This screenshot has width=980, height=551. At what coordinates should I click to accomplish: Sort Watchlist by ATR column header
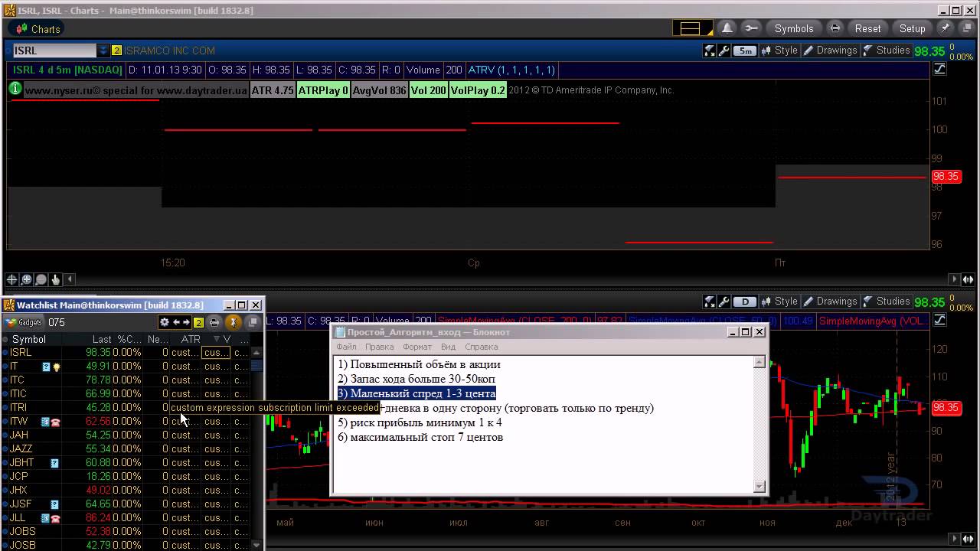click(x=191, y=339)
